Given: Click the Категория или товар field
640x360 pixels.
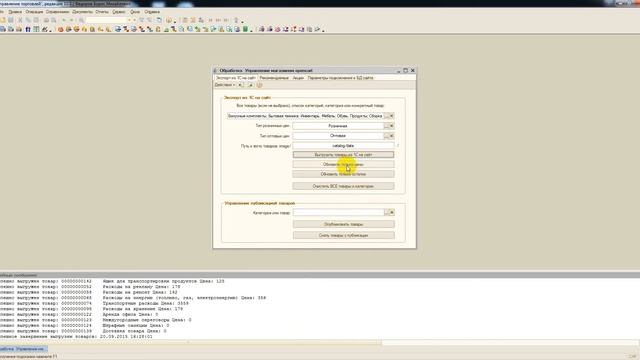Looking at the screenshot, I should [x=338, y=212].
